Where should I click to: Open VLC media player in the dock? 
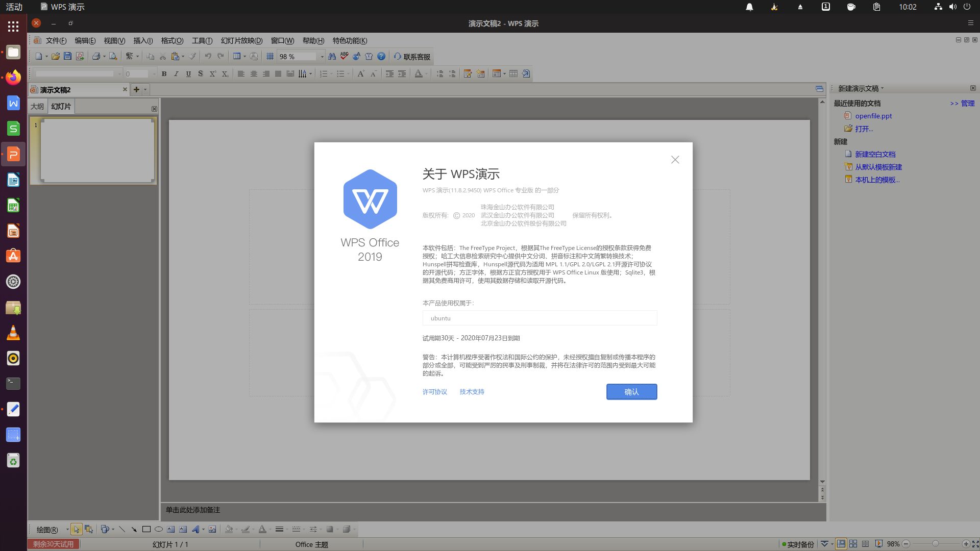tap(13, 333)
